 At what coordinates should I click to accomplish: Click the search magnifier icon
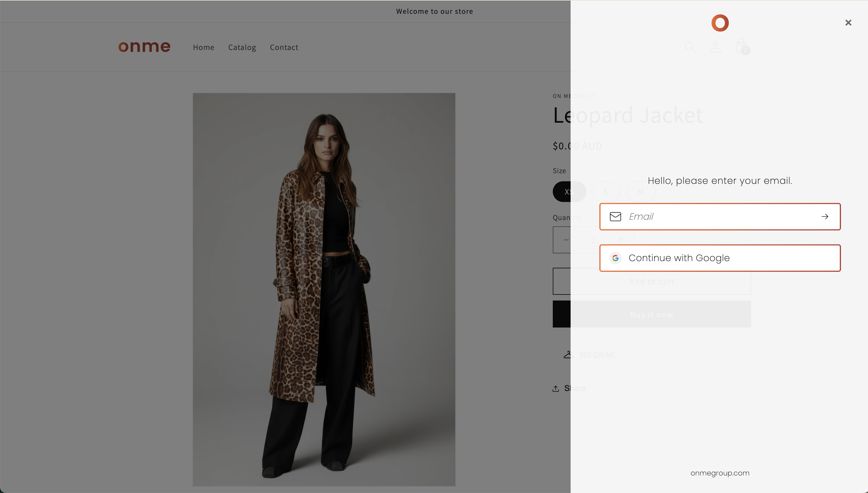click(x=690, y=47)
